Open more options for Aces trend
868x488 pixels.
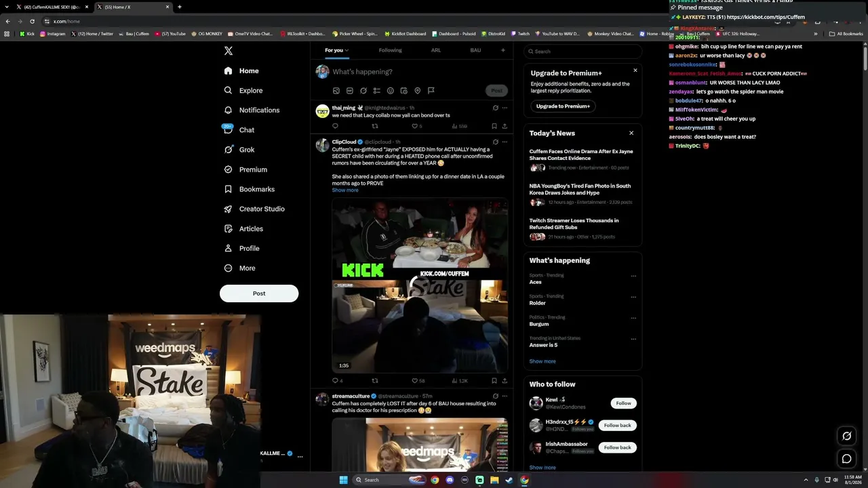click(633, 276)
